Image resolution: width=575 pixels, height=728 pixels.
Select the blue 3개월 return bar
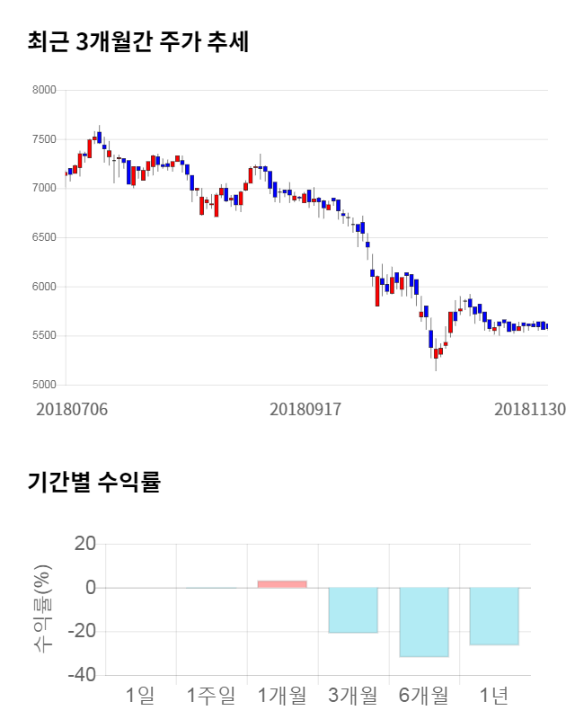353,610
